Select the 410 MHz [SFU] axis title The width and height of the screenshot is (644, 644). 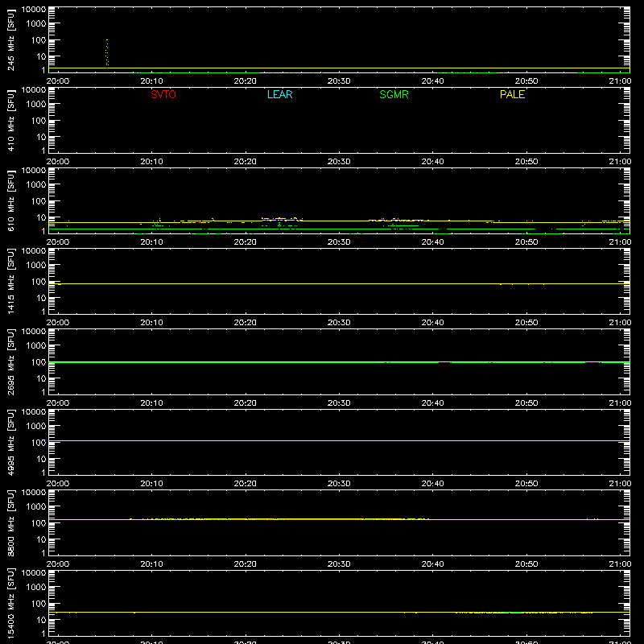tap(10, 120)
